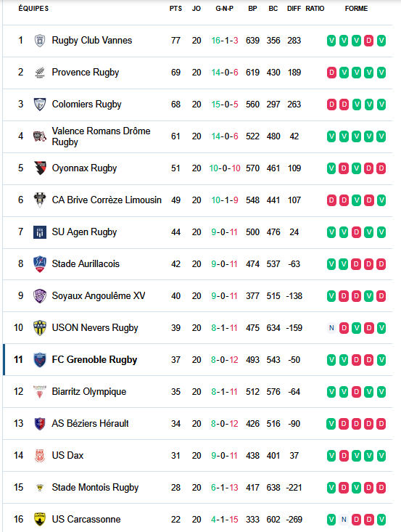401x532 pixels.
Task: Click the Rugby Club Vannes crest logo
Action: point(40,41)
